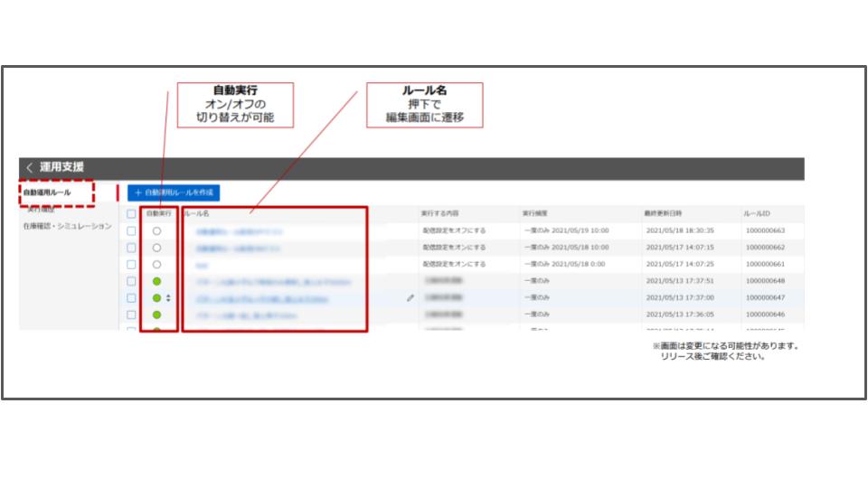
Task: Open the rule name link for rule 1000000661
Action: 202,265
